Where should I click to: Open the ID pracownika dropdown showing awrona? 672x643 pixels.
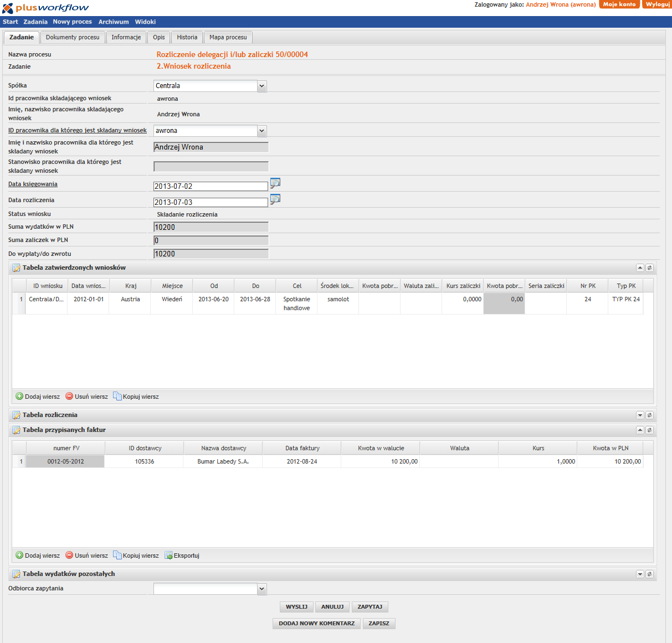coord(262,131)
